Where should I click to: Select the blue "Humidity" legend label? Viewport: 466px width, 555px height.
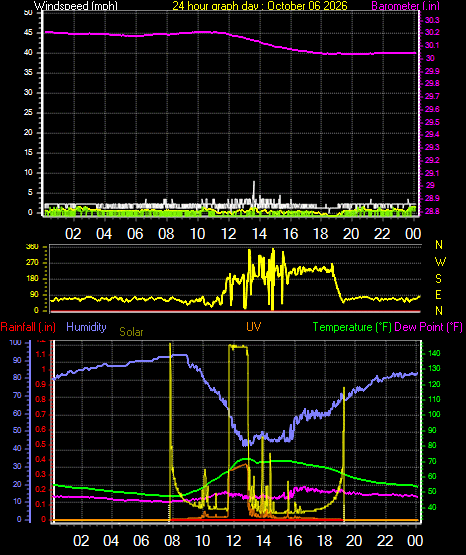pos(86,327)
